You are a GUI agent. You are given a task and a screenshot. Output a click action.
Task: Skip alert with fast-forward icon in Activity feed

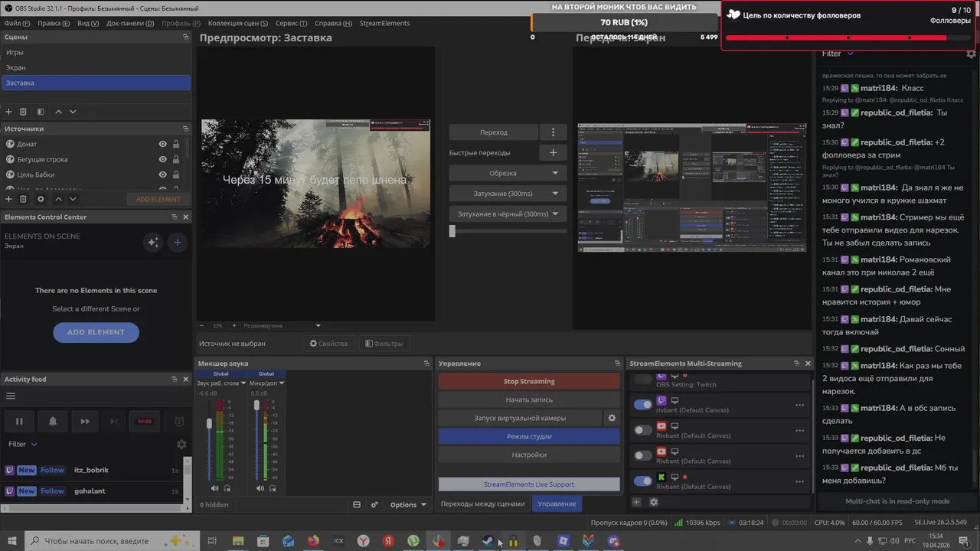point(85,421)
